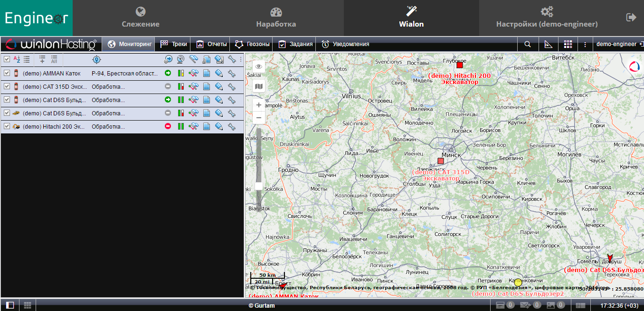Open the three-dot menu beside demo-engineer

(x=585, y=45)
